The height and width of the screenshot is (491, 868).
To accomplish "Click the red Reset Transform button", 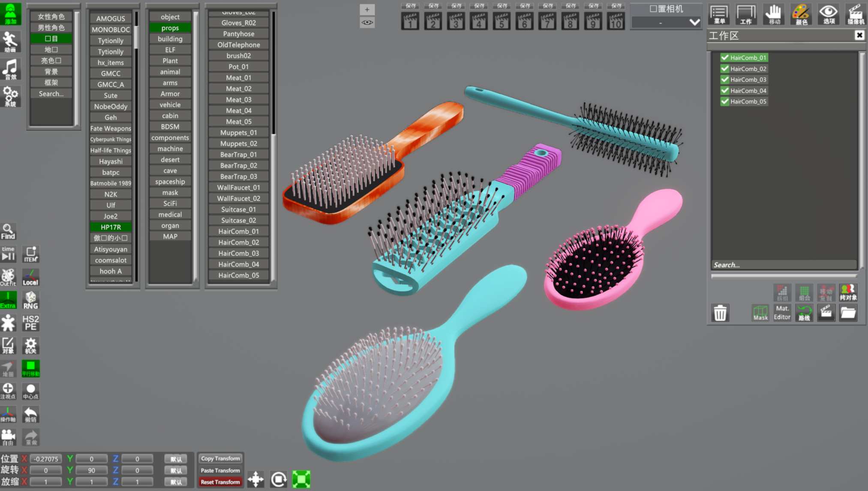I will [x=220, y=482].
